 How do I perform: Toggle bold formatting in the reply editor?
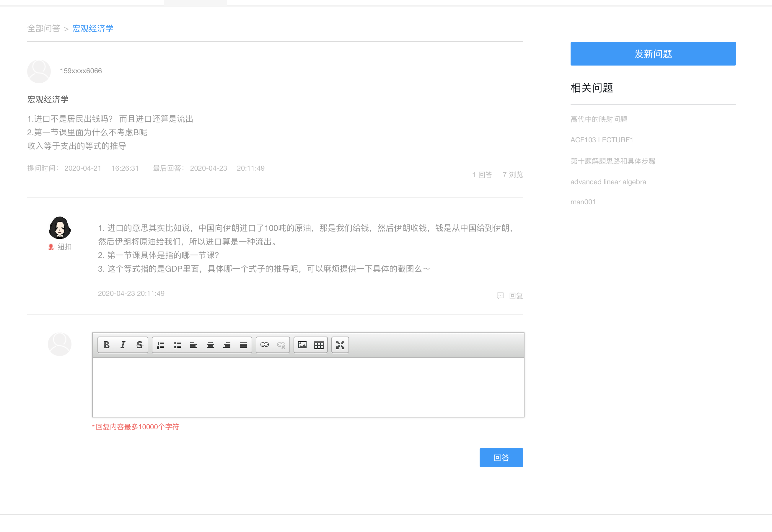click(106, 345)
